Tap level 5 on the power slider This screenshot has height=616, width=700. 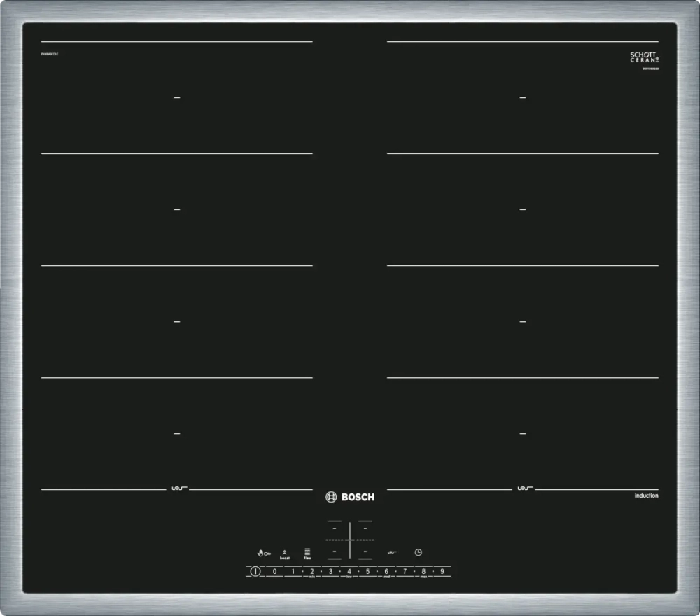[x=367, y=570]
